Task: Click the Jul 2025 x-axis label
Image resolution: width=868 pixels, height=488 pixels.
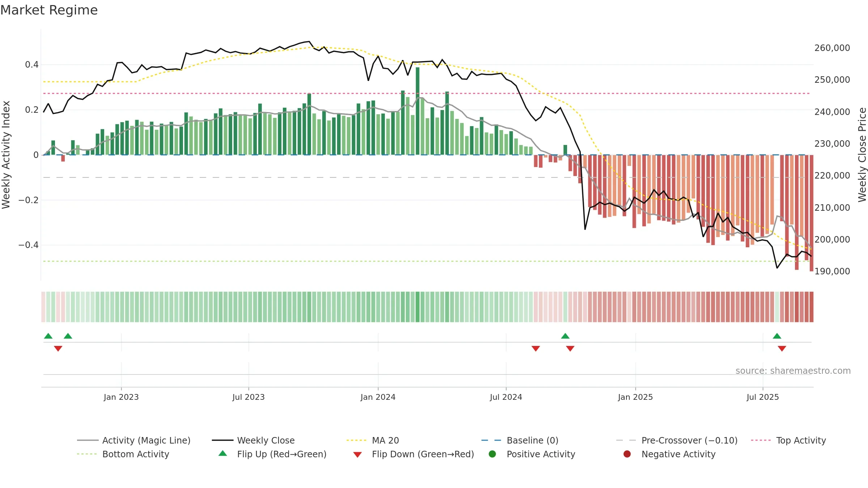Action: coord(763,397)
